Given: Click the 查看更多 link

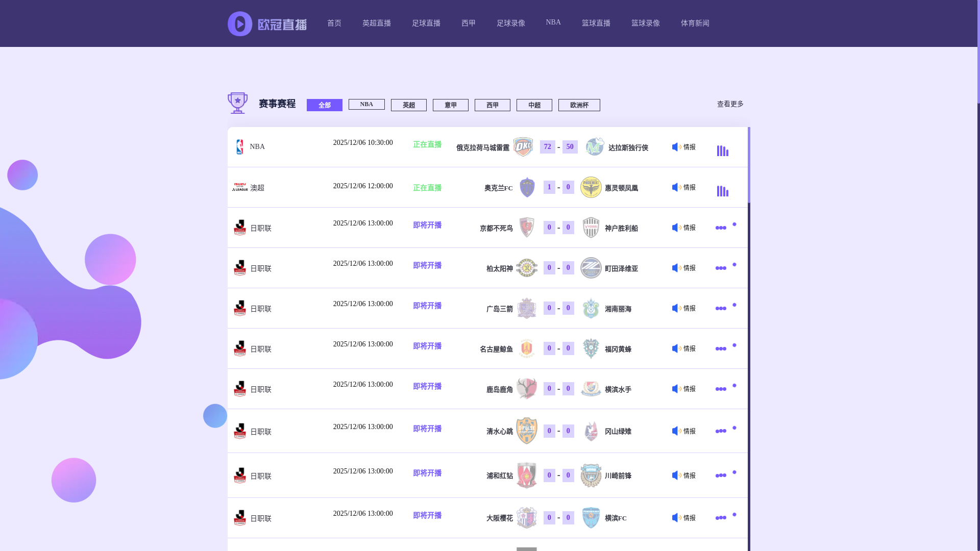Looking at the screenshot, I should point(730,104).
